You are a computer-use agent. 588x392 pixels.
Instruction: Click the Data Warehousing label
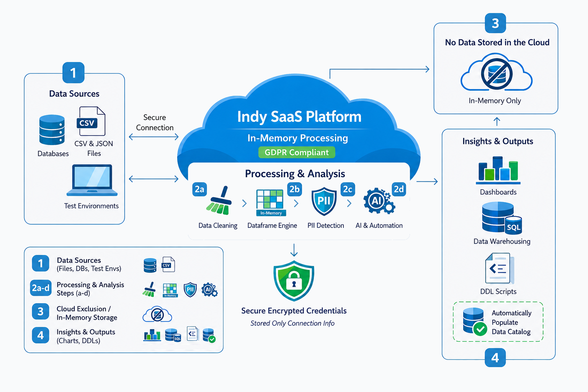(502, 242)
